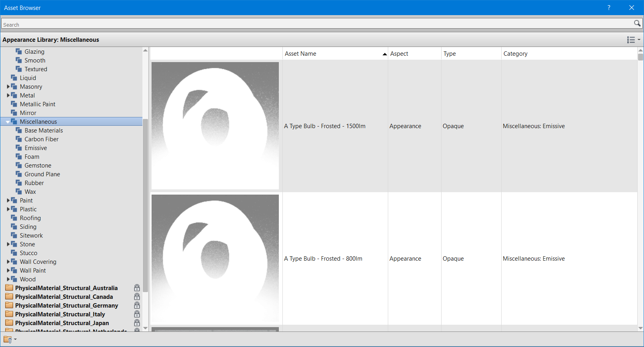Sort assets by Category column
644x347 pixels.
coord(515,54)
